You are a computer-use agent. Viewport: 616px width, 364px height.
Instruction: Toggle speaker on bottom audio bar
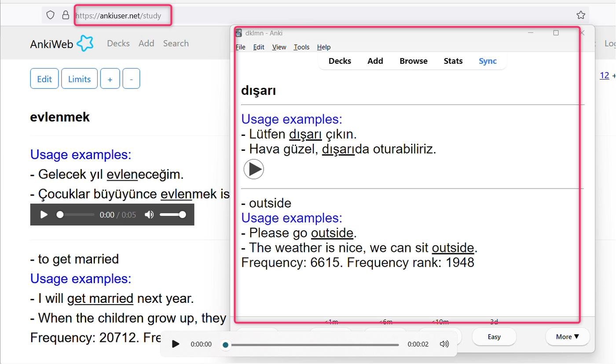pos(444,344)
